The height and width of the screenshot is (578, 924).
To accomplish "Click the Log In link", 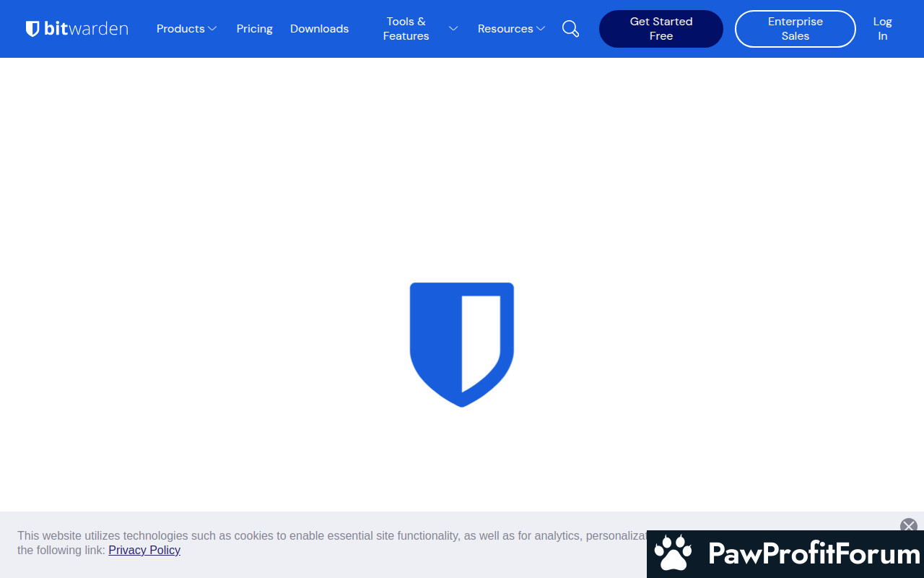I will coord(882,29).
